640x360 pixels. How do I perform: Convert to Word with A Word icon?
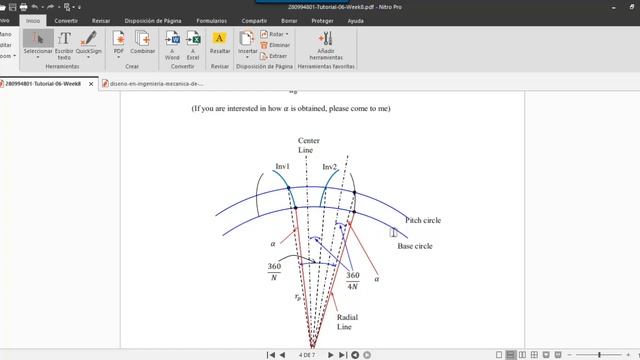172,45
